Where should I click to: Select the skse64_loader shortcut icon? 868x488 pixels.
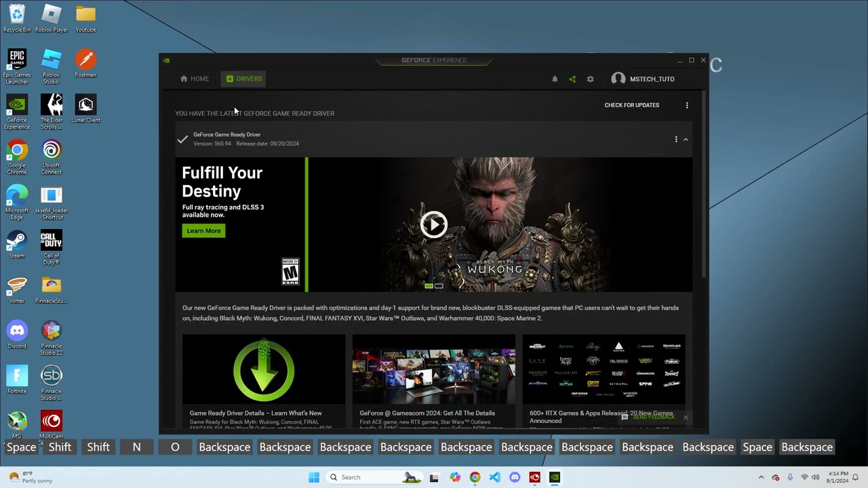coord(52,203)
